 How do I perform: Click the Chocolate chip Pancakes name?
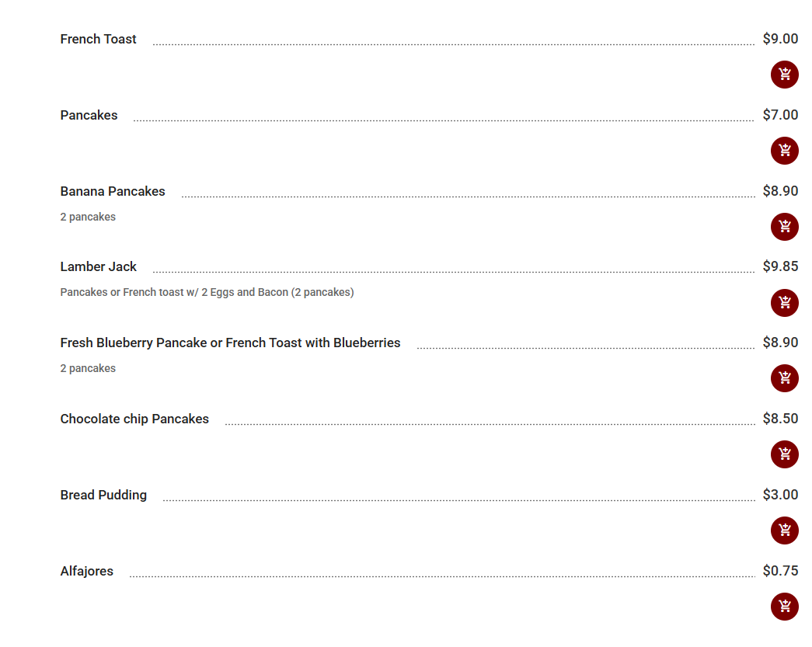134,419
